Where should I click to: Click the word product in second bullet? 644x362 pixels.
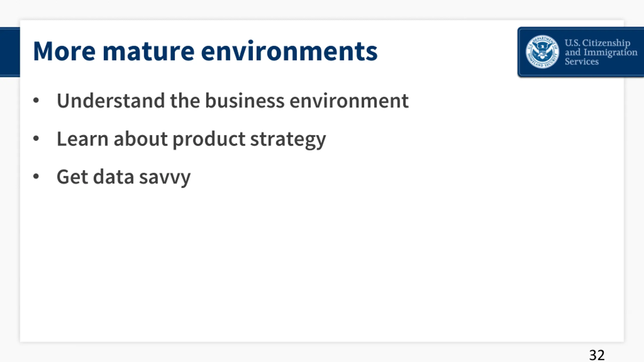[x=209, y=140]
